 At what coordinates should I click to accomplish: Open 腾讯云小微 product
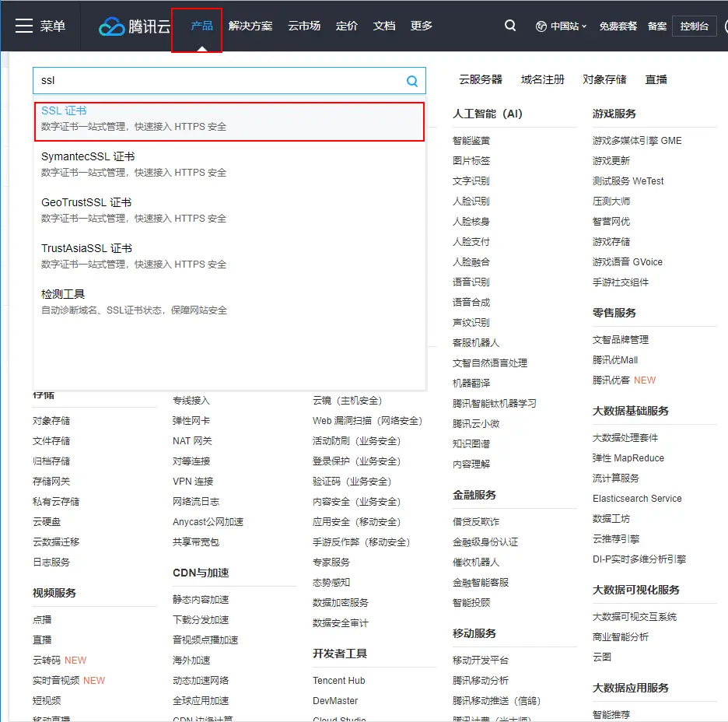tap(476, 424)
